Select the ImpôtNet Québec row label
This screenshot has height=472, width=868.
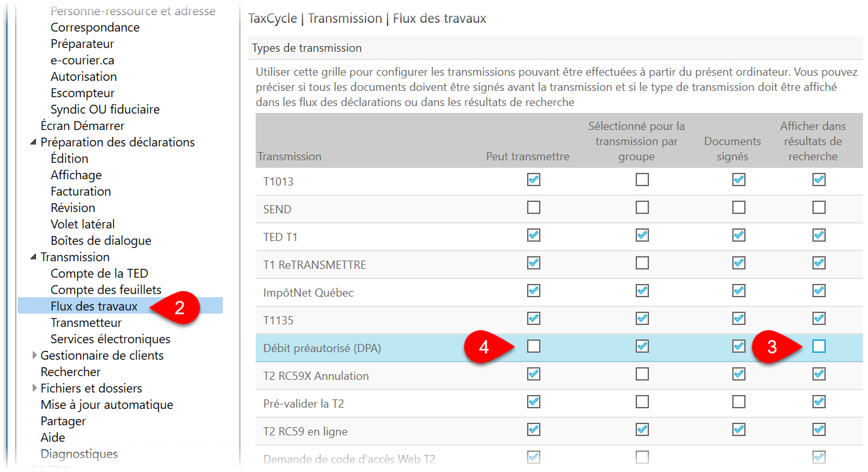coord(309,293)
